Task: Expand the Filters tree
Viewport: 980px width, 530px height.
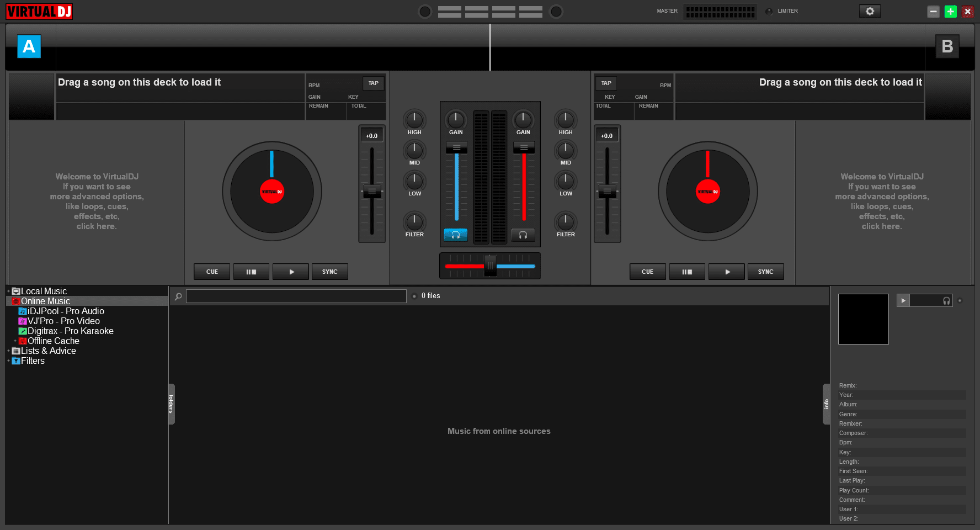Action: point(8,361)
